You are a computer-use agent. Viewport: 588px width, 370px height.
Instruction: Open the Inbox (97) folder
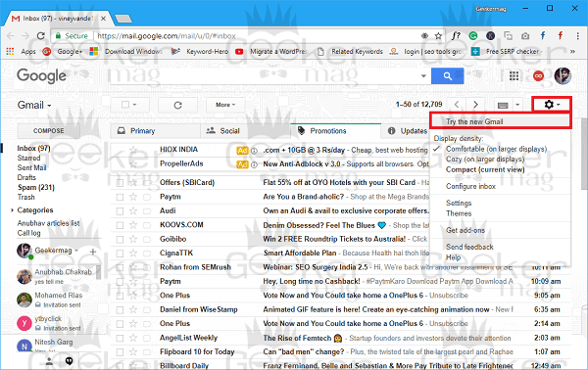pos(33,148)
